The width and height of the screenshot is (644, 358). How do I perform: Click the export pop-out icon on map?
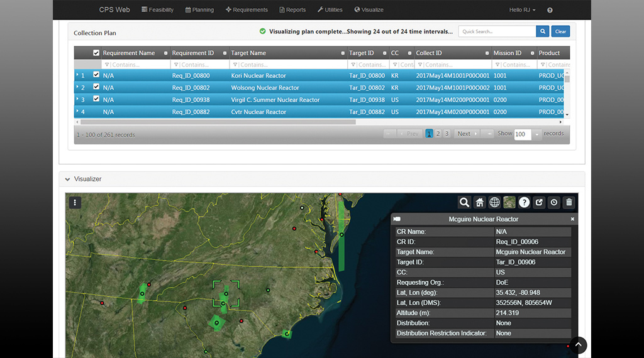[539, 202]
